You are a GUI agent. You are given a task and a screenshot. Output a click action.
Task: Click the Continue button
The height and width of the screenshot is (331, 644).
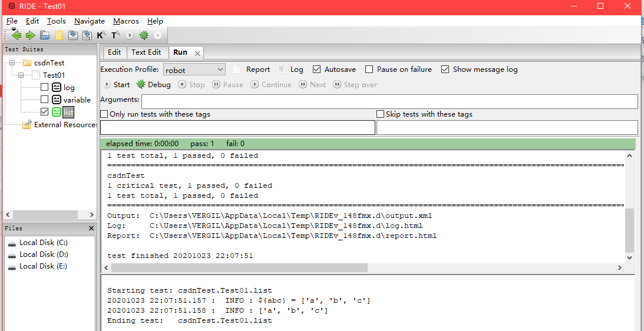tap(270, 85)
